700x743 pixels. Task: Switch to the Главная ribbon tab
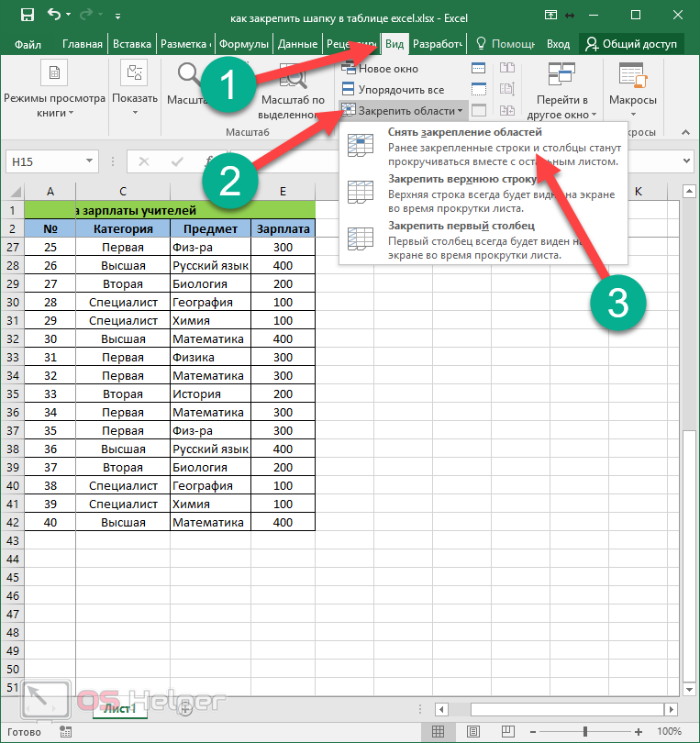pyautogui.click(x=83, y=44)
